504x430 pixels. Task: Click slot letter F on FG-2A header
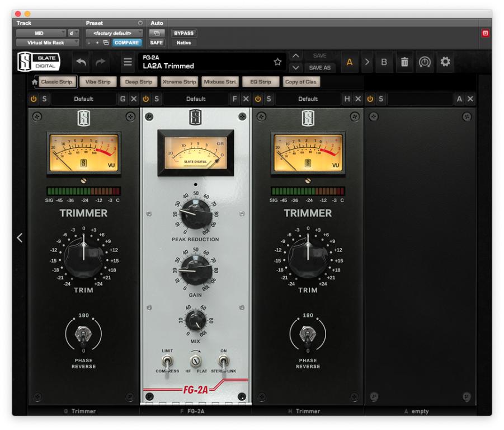(234, 99)
